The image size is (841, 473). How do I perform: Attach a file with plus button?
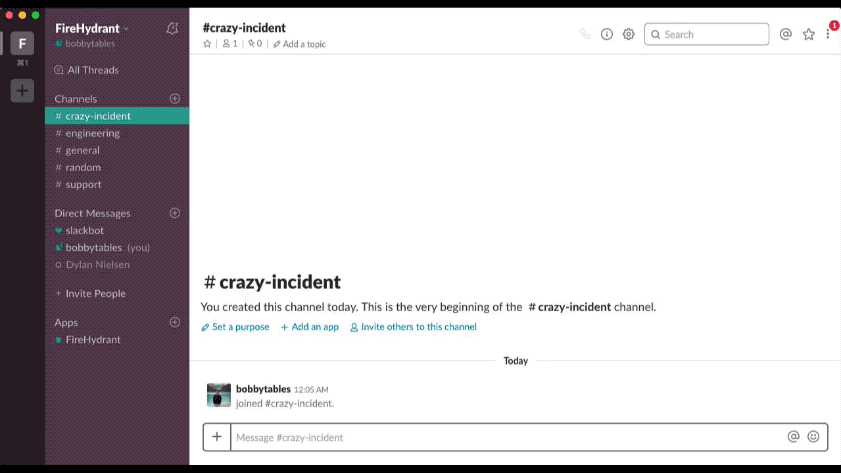click(217, 437)
